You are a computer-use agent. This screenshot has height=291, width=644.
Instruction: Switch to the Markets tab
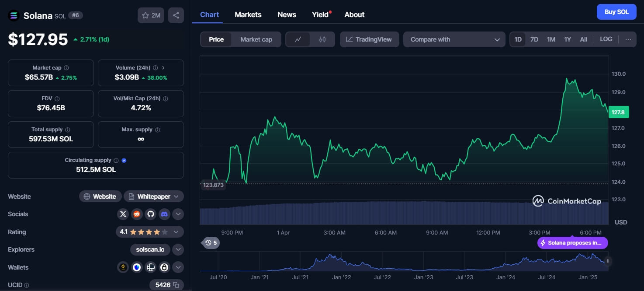[248, 14]
